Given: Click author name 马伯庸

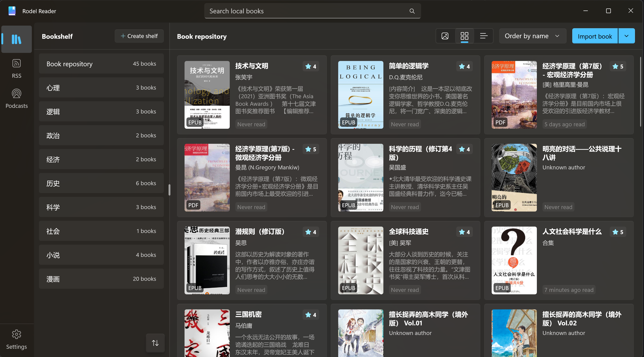Looking at the screenshot, I should (x=244, y=326).
